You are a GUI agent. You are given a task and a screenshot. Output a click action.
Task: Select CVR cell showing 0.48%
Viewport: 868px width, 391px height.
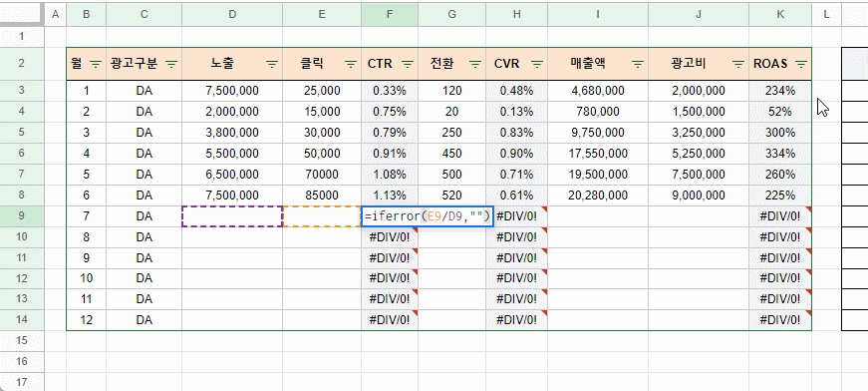pos(516,91)
